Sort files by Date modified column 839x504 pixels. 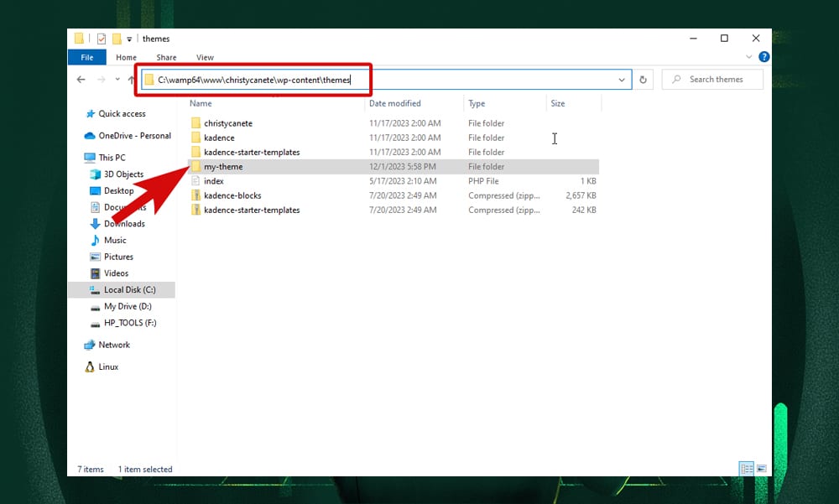pos(395,103)
